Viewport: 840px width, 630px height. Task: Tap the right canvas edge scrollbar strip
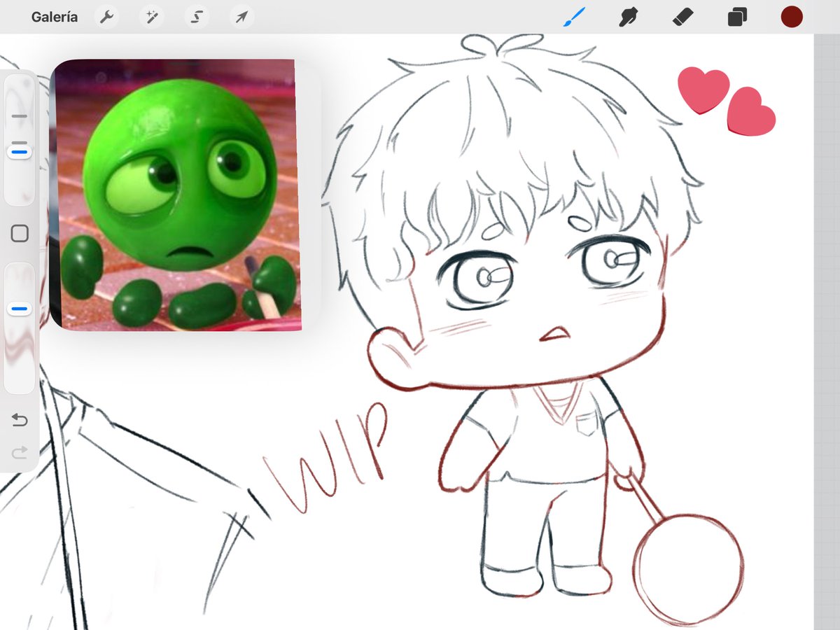(x=827, y=332)
